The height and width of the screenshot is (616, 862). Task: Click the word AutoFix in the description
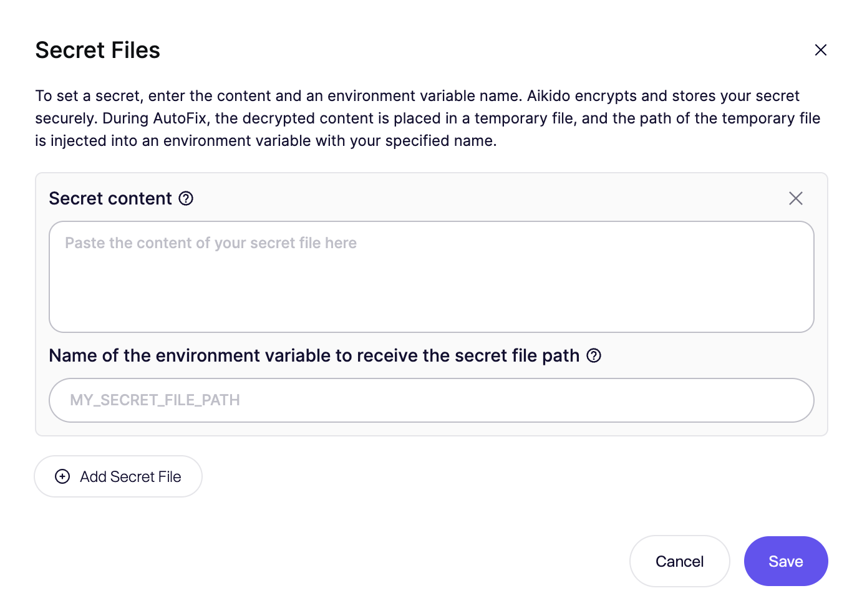pyautogui.click(x=180, y=118)
